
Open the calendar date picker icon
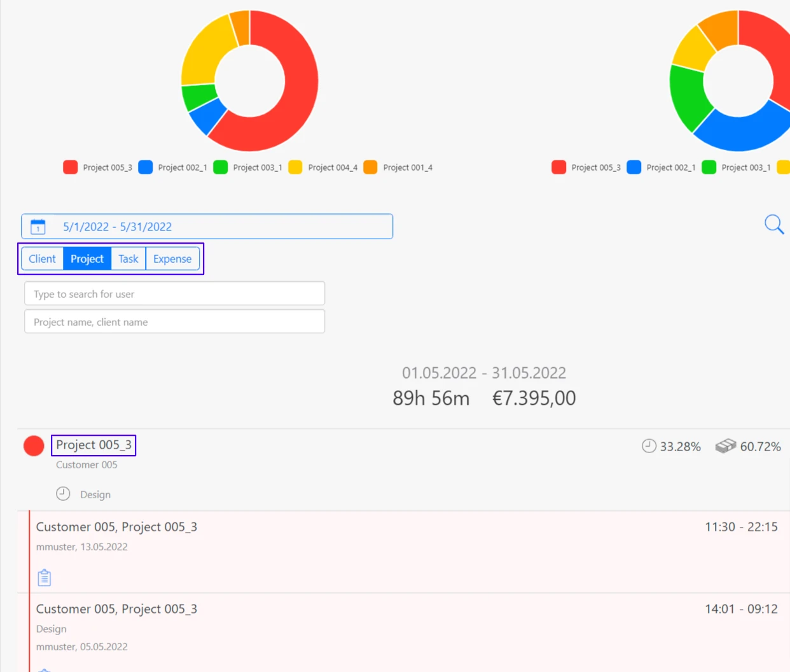point(39,226)
